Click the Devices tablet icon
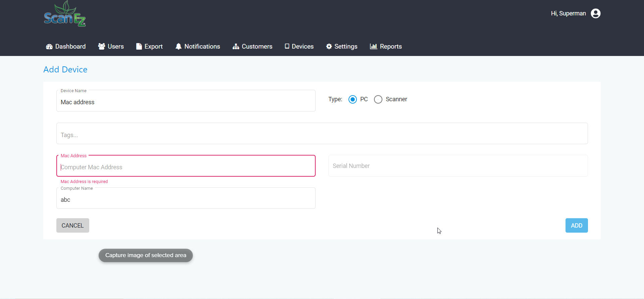The image size is (644, 299). [287, 46]
